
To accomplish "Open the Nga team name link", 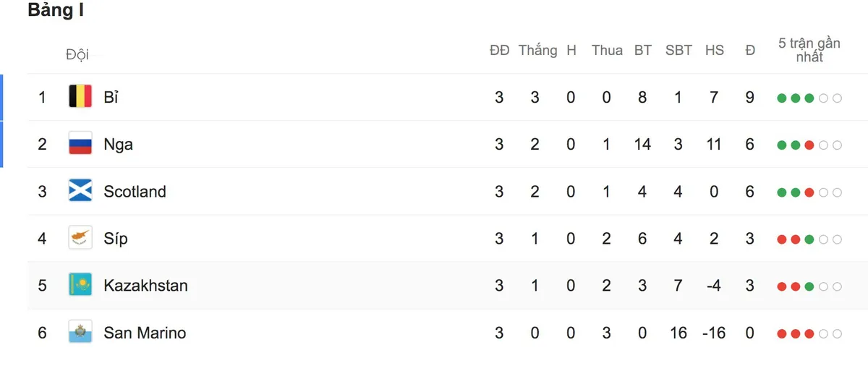I will point(119,145).
